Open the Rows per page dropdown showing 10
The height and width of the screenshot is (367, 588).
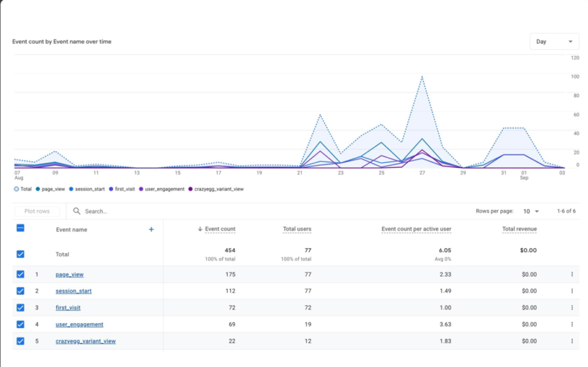coord(529,211)
